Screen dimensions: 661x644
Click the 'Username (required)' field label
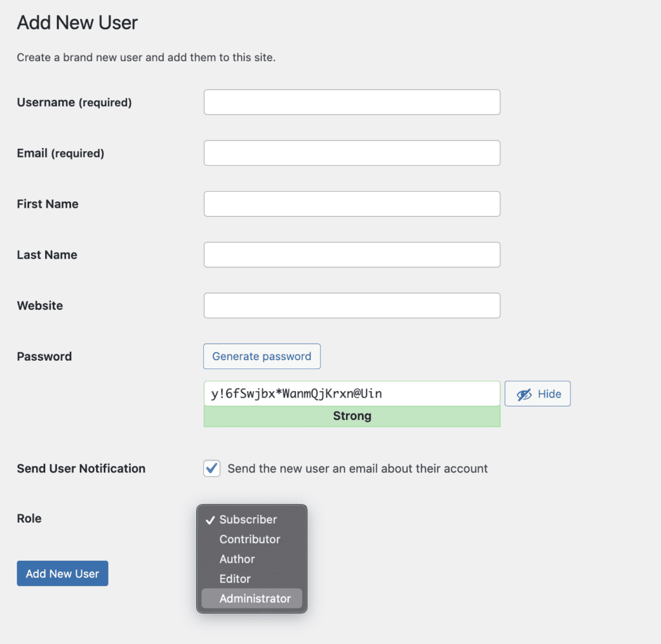pyautogui.click(x=74, y=103)
